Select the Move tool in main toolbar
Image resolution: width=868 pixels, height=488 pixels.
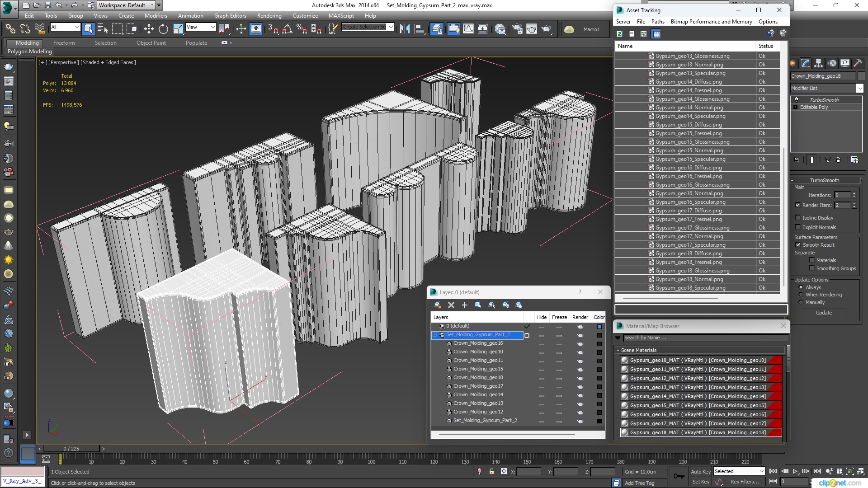pos(149,29)
